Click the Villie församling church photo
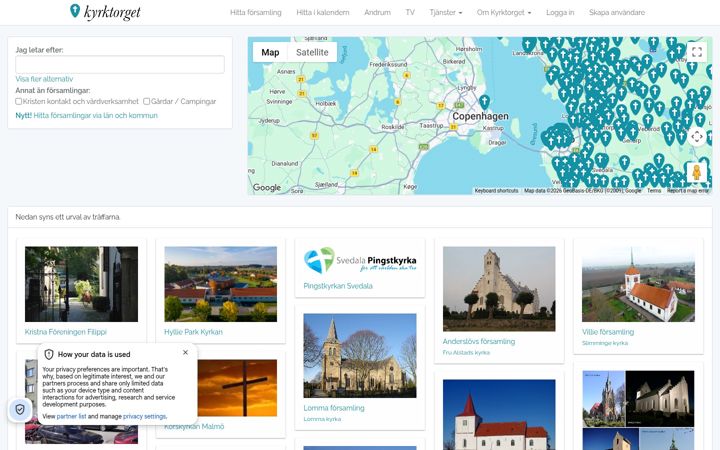The width and height of the screenshot is (720, 450). click(638, 284)
